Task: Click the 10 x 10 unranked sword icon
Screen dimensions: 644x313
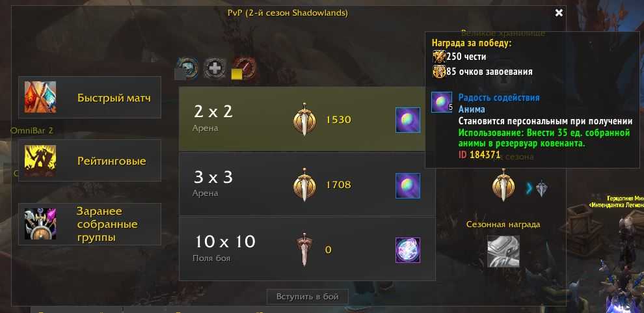Action: click(304, 250)
